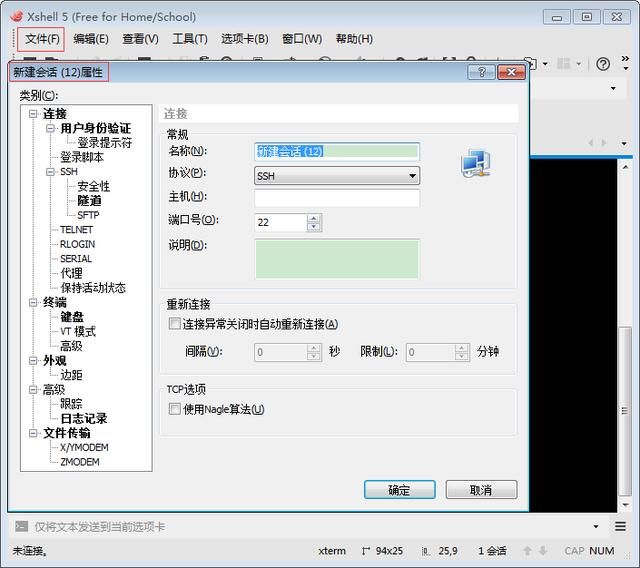This screenshot has height=568, width=640.
Task: Open the 帮助(H) menu
Action: click(x=354, y=39)
